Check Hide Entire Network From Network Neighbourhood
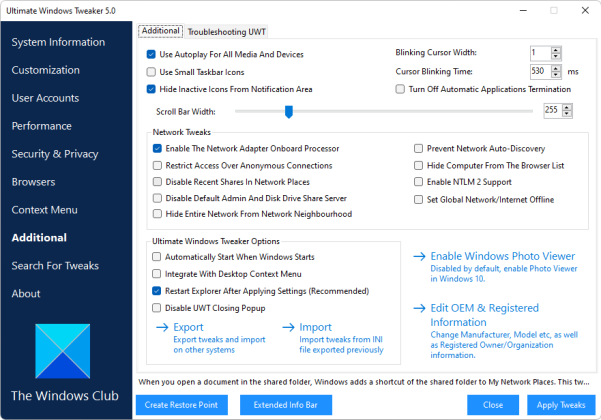This screenshot has width=601, height=420. 157,214
